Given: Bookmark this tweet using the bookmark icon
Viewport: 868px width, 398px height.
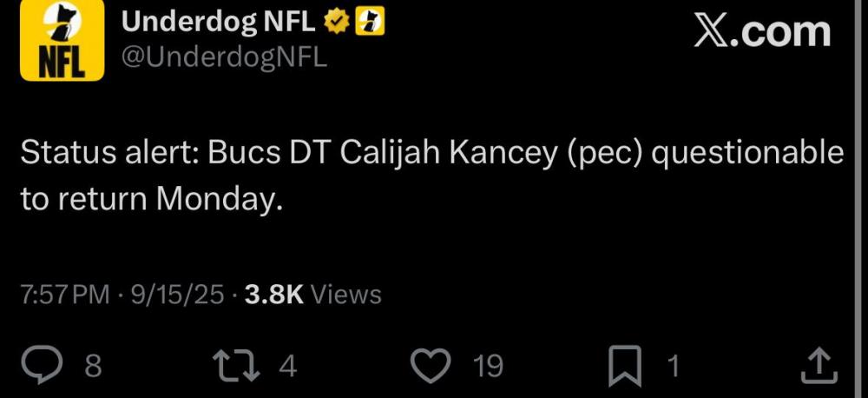Looking at the screenshot, I should [624, 365].
